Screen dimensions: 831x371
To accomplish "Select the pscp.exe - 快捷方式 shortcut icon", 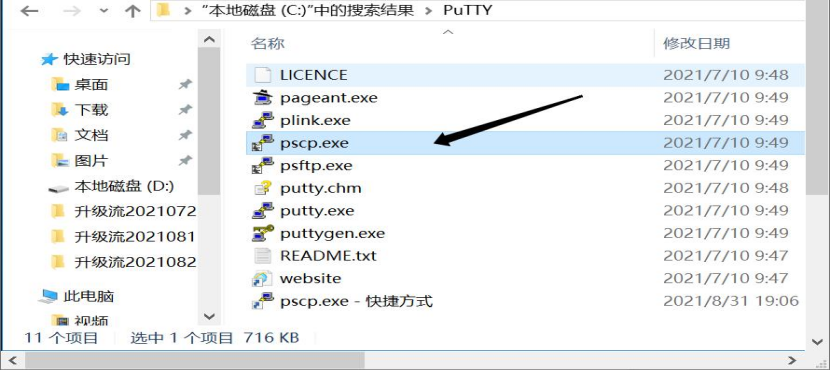I will pos(263,302).
